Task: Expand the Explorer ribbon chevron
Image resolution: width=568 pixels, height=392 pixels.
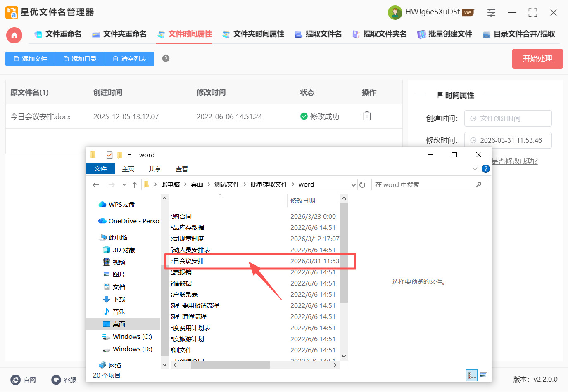Action: (475, 169)
